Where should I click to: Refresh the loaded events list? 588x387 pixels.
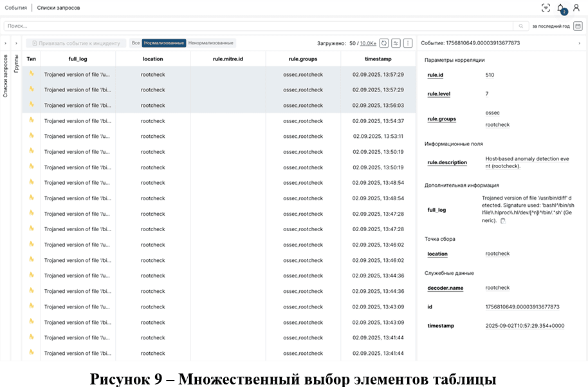(384, 43)
